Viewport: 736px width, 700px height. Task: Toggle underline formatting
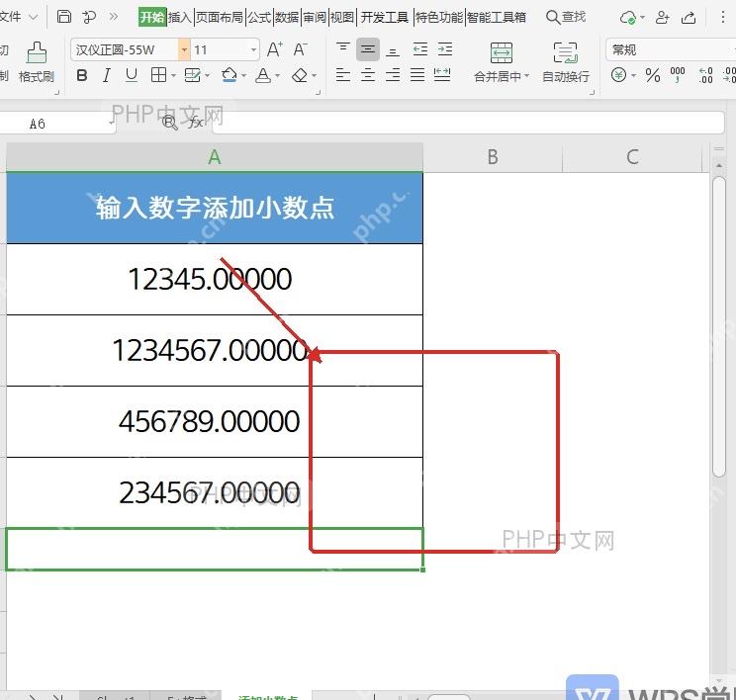coord(132,75)
